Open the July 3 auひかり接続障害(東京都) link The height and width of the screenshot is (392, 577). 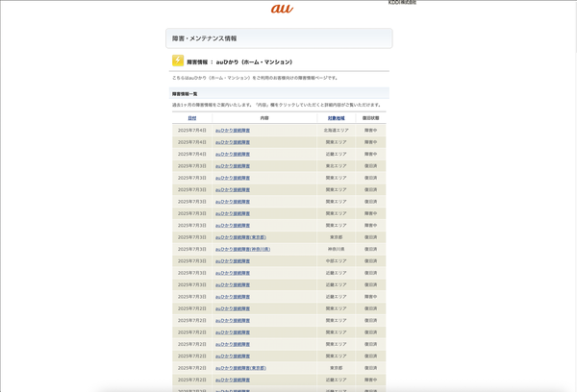tap(240, 237)
